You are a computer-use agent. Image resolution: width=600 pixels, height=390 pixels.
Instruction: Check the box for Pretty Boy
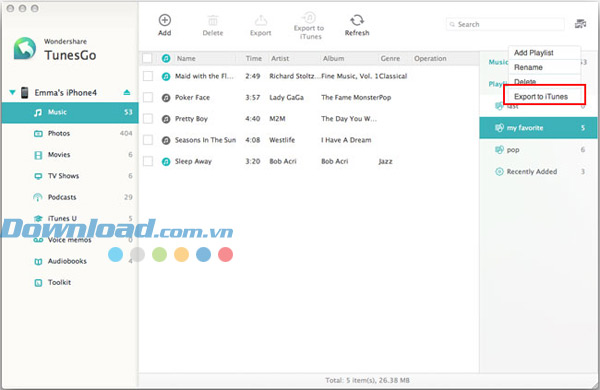pos(148,119)
